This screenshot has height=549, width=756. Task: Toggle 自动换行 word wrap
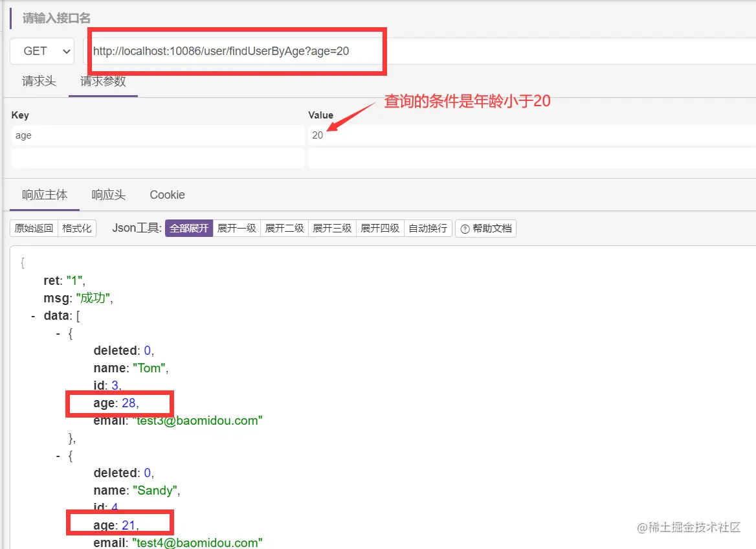pos(428,228)
